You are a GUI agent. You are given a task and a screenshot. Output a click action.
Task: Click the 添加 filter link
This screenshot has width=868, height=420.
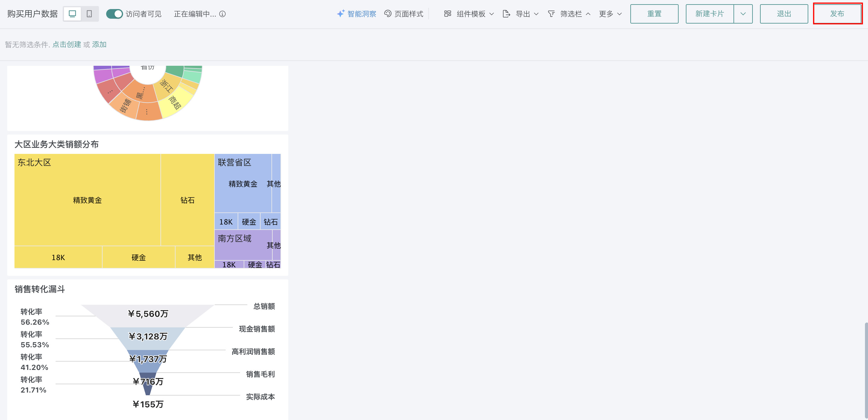99,44
